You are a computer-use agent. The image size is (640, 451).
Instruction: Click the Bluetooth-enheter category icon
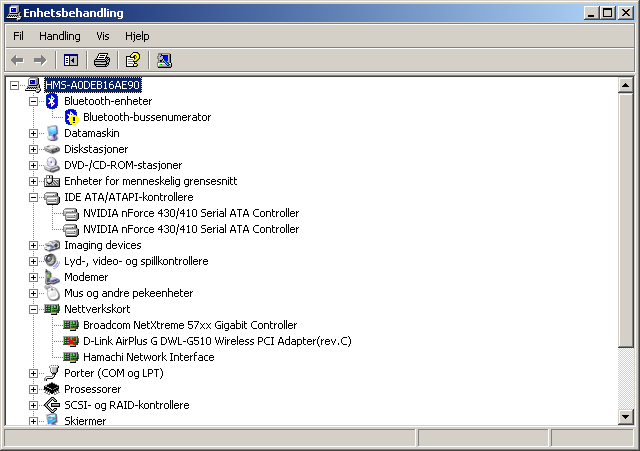tap(52, 101)
